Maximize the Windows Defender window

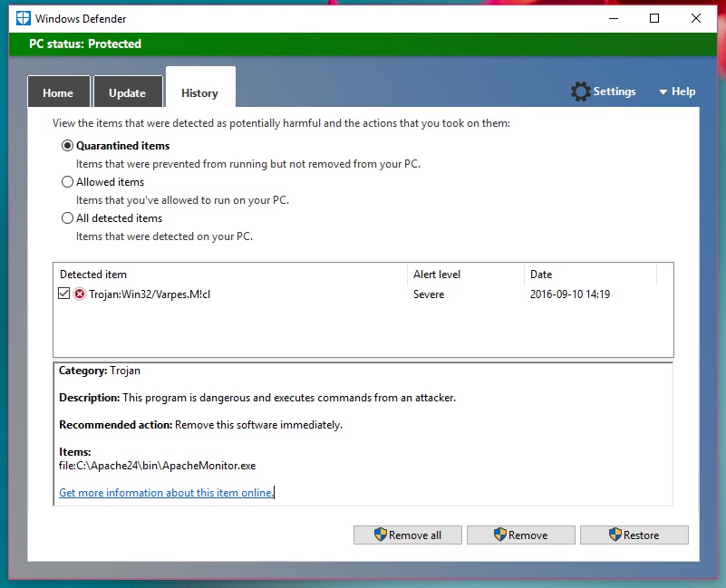[654, 18]
